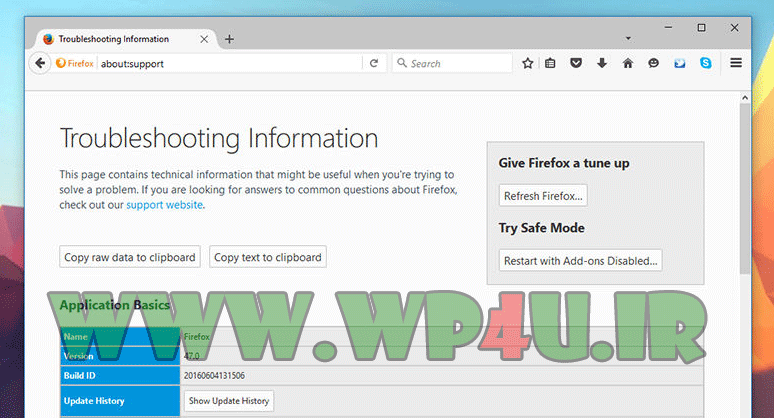Click Copy raw data to clipboard
Viewport: 774px width, 418px height.
[130, 257]
